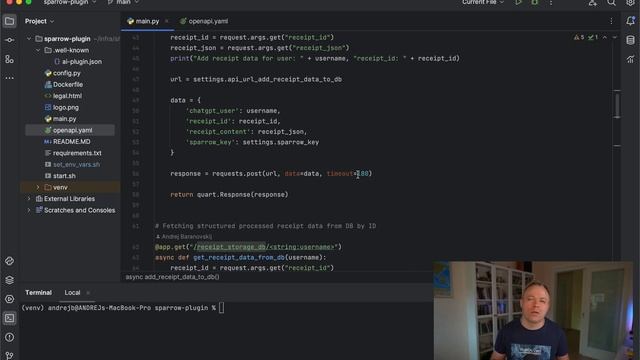Open the Structure tool window icon

point(9,60)
